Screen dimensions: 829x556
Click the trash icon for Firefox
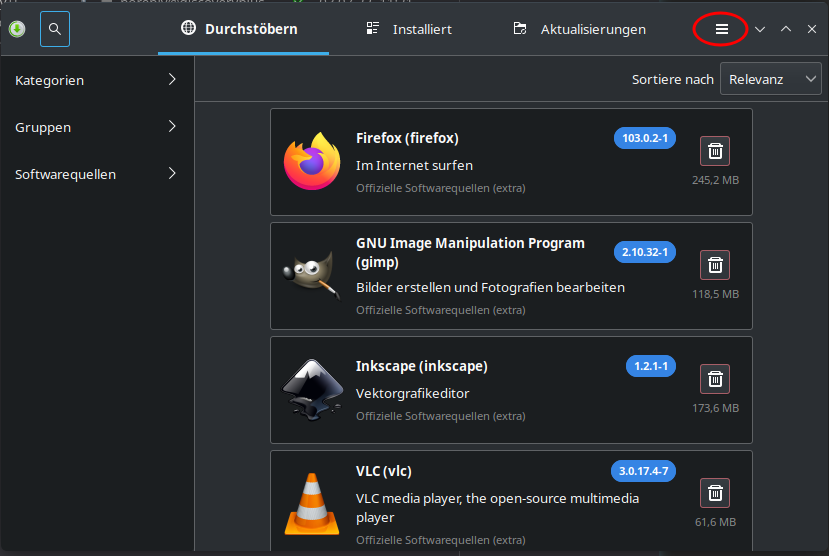click(715, 151)
